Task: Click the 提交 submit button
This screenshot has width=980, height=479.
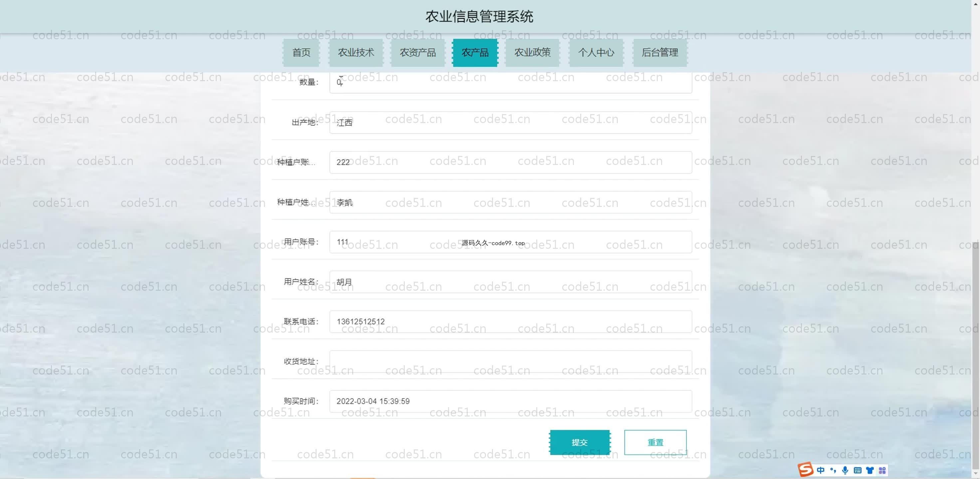Action: pos(580,442)
